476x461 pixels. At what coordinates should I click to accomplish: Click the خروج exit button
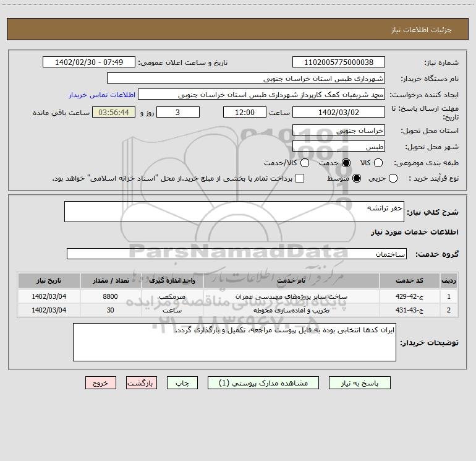coord(101,383)
